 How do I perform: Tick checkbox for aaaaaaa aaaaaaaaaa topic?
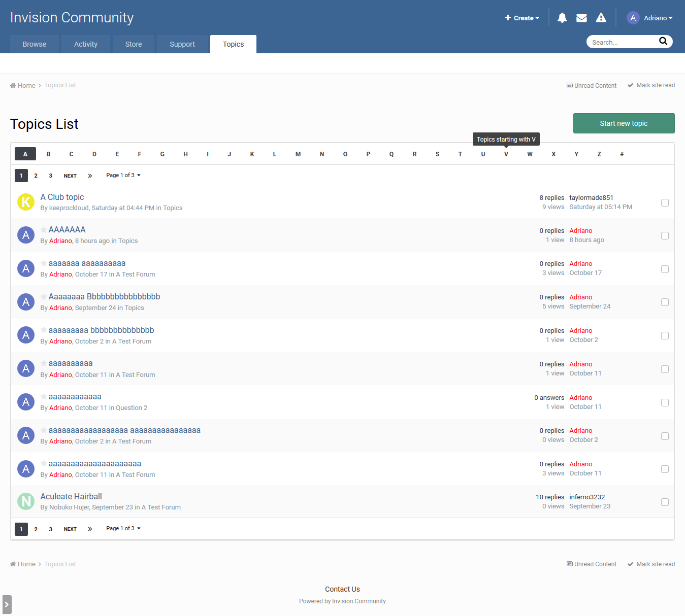point(665,269)
